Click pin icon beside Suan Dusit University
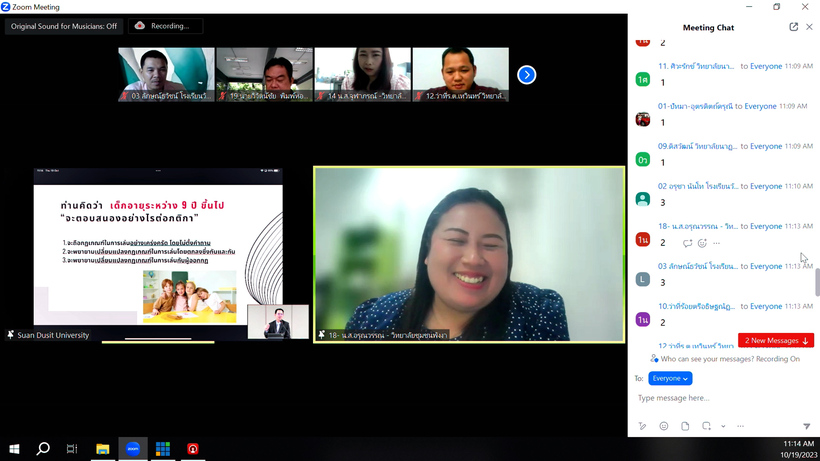 pyautogui.click(x=10, y=335)
